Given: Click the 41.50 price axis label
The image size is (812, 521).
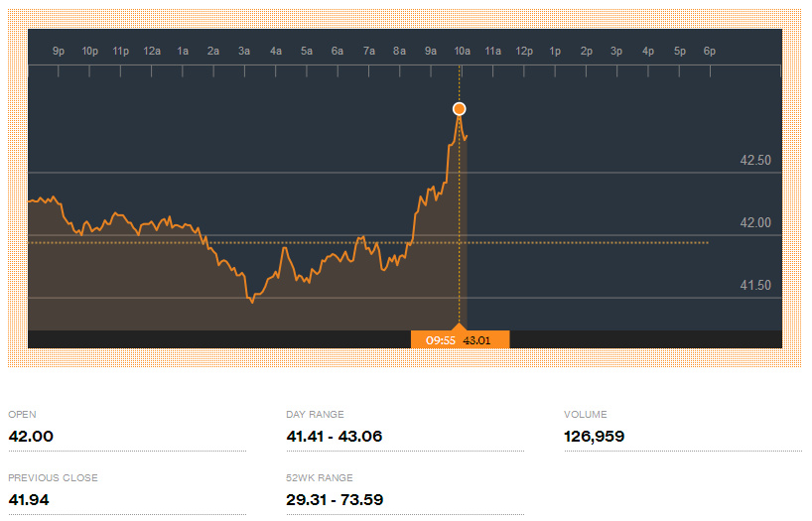Looking at the screenshot, I should (x=755, y=286).
